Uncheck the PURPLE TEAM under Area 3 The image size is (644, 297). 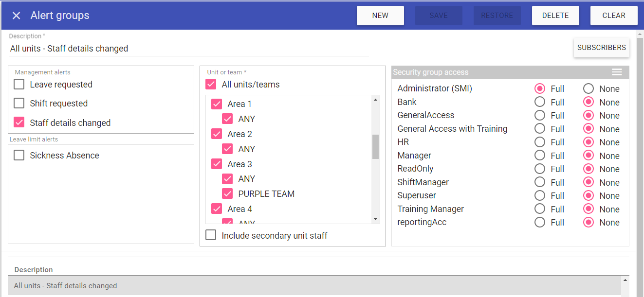(227, 194)
